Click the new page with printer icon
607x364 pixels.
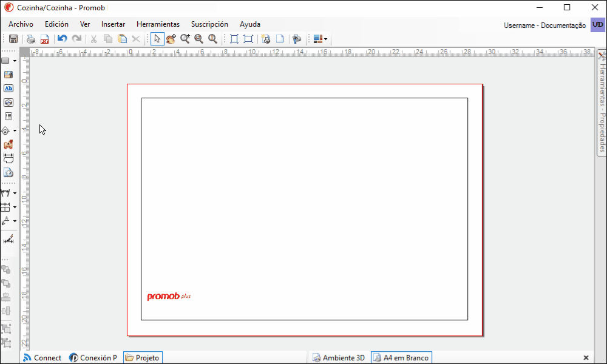[266, 39]
